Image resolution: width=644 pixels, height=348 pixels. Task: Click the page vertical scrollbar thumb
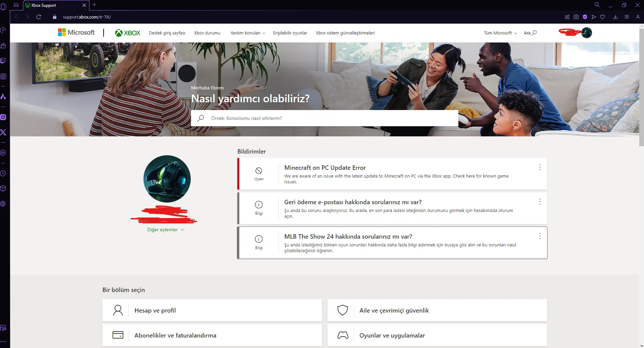[641, 87]
